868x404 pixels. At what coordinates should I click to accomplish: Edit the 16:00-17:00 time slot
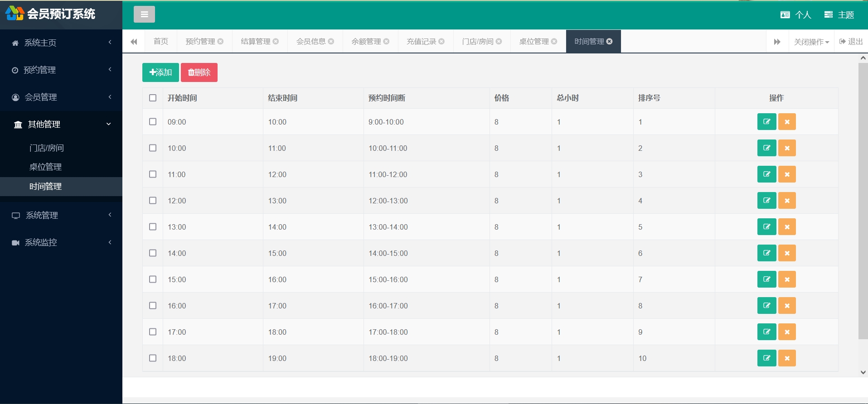[766, 306]
